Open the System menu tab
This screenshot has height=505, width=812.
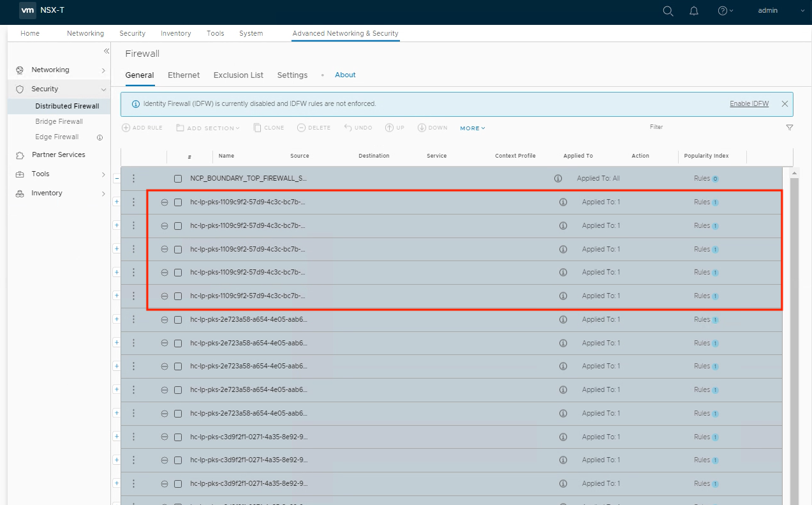pyautogui.click(x=251, y=33)
